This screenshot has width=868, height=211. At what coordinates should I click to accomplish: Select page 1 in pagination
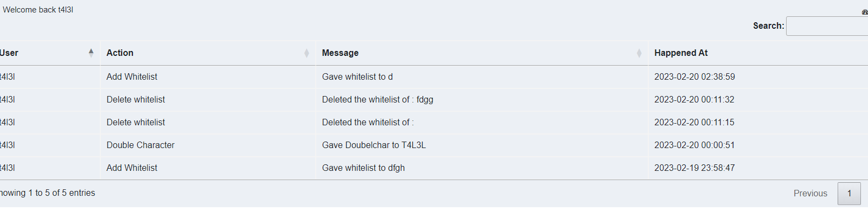click(x=849, y=193)
